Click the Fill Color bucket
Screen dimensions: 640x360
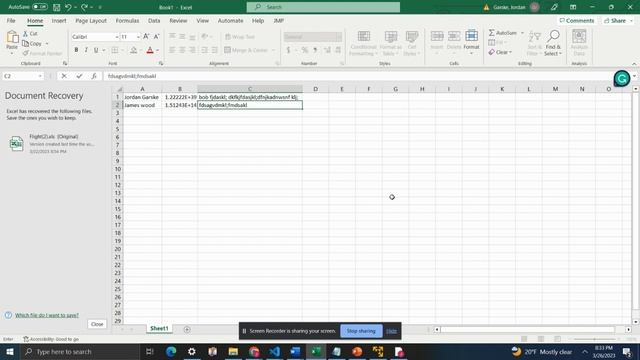(x=133, y=50)
